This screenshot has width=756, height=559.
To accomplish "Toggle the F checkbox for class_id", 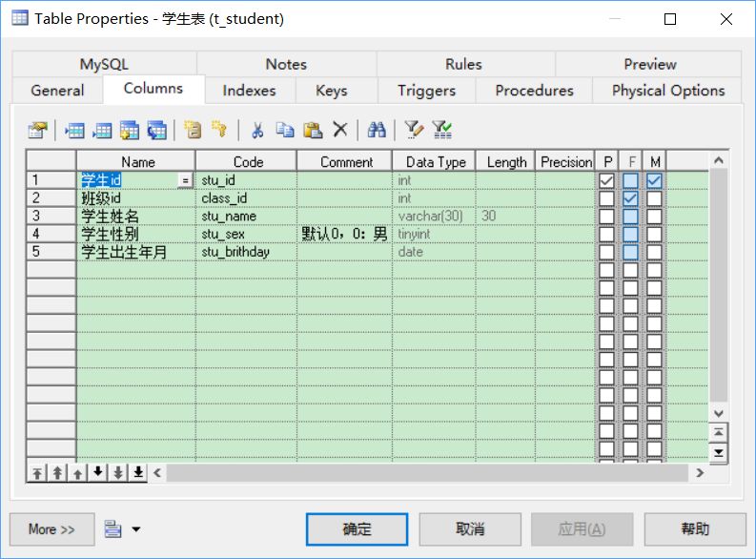I will coord(630,198).
